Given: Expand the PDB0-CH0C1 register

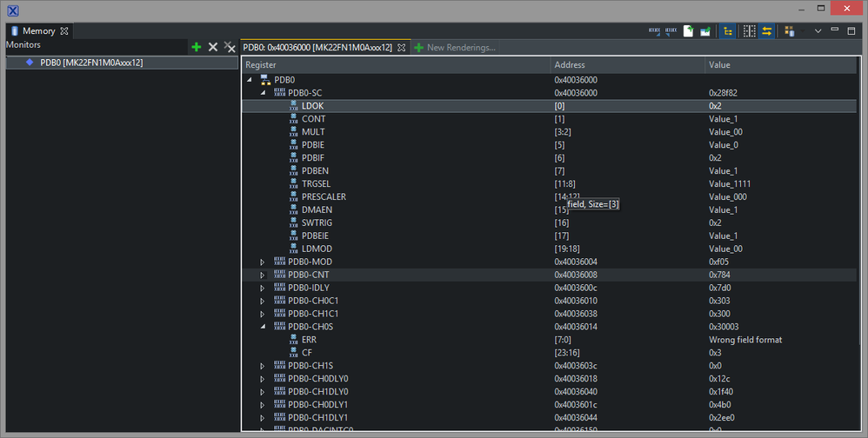Looking at the screenshot, I should [x=263, y=301].
